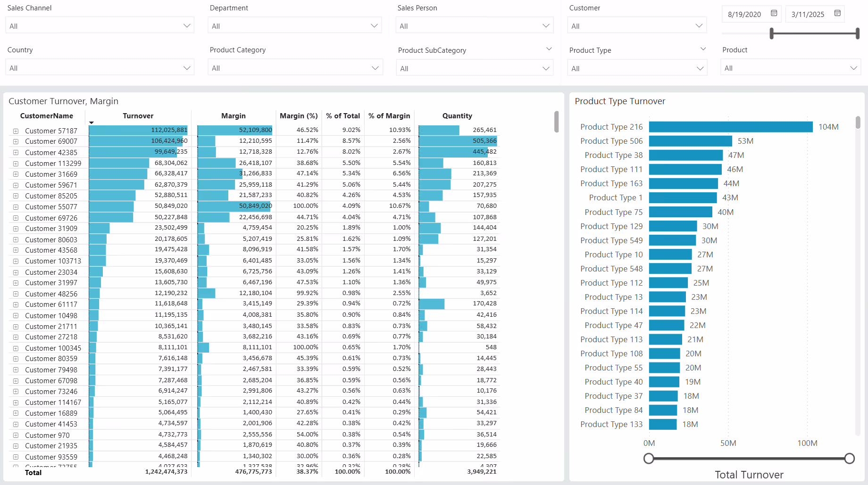Click the Turnover sort descending arrow
This screenshot has height=485, width=868.
[x=92, y=123]
